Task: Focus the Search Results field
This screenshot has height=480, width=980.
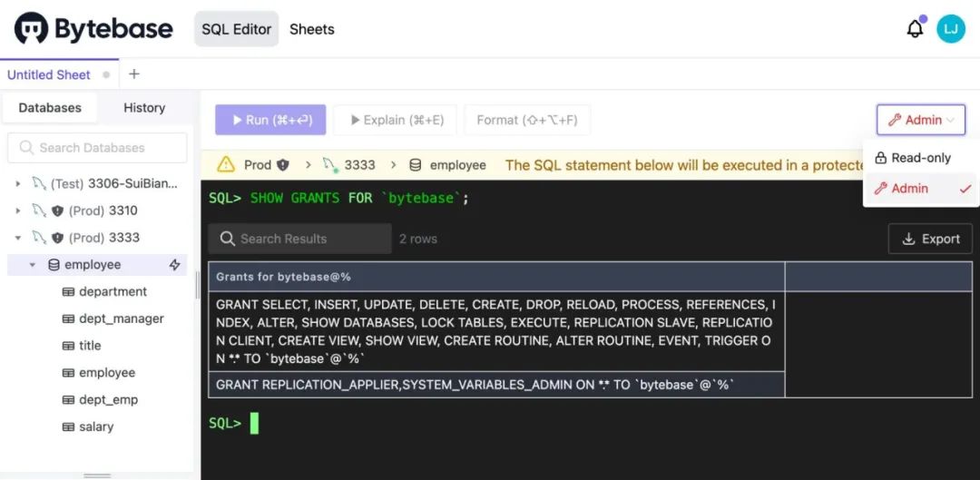Action: click(x=300, y=239)
